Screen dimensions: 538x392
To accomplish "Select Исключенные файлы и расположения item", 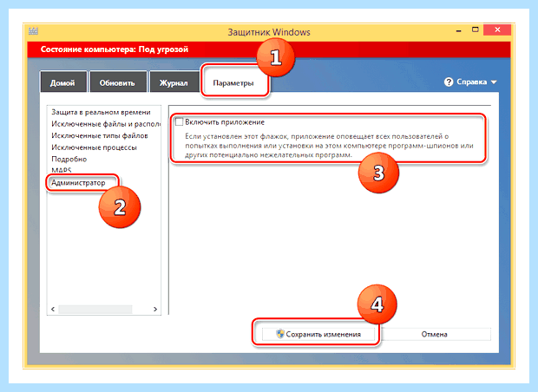I will (x=106, y=124).
